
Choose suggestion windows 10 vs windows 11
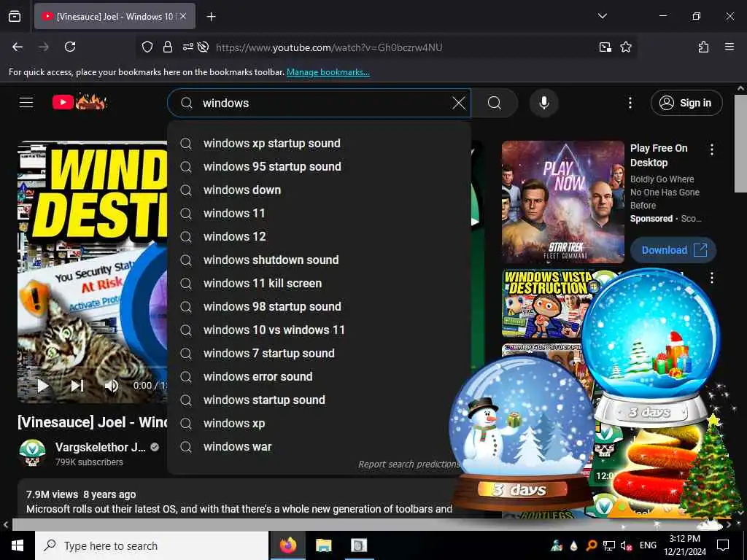pos(320,330)
